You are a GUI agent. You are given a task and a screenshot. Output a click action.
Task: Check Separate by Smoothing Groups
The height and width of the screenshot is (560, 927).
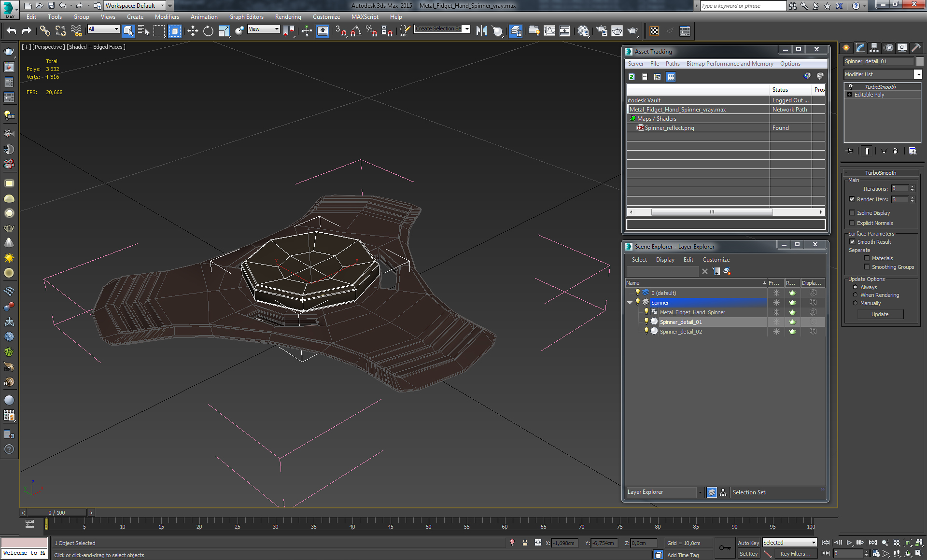click(x=867, y=267)
